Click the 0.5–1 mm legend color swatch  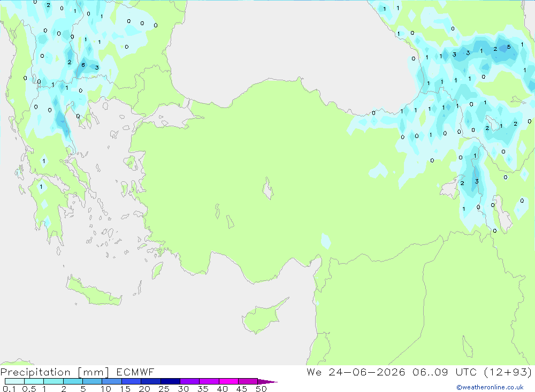[34, 381]
